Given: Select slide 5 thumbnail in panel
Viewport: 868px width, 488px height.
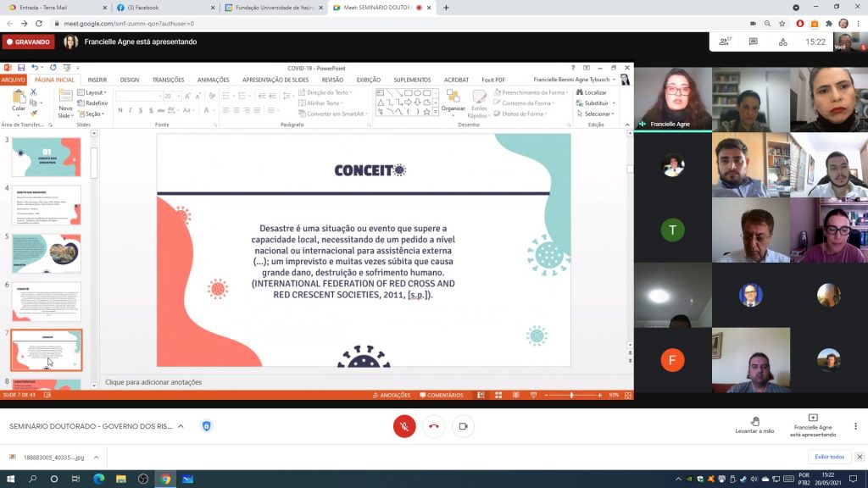Looking at the screenshot, I should point(46,252).
